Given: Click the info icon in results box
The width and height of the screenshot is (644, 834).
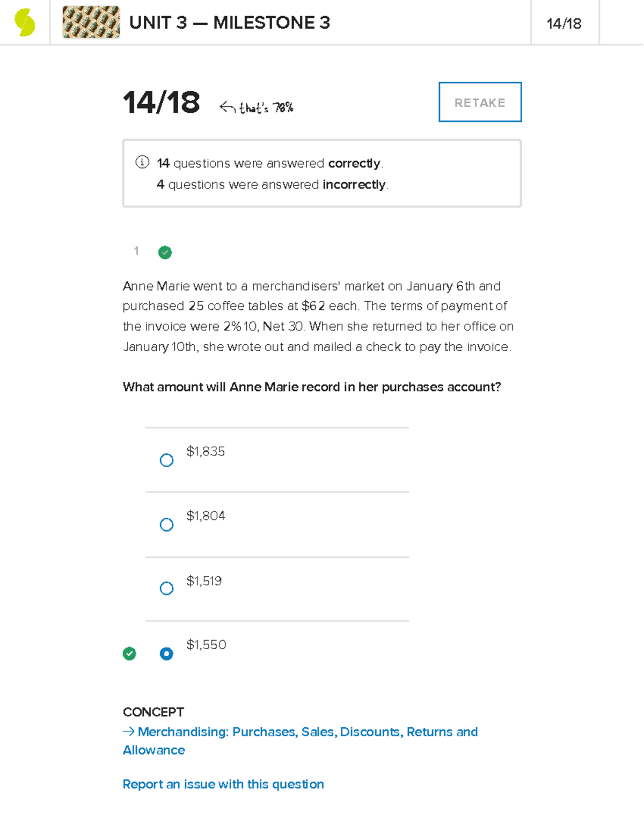Looking at the screenshot, I should tap(142, 162).
